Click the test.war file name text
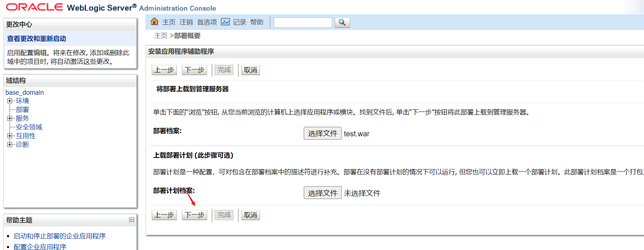The height and width of the screenshot is (250, 644). tap(357, 134)
